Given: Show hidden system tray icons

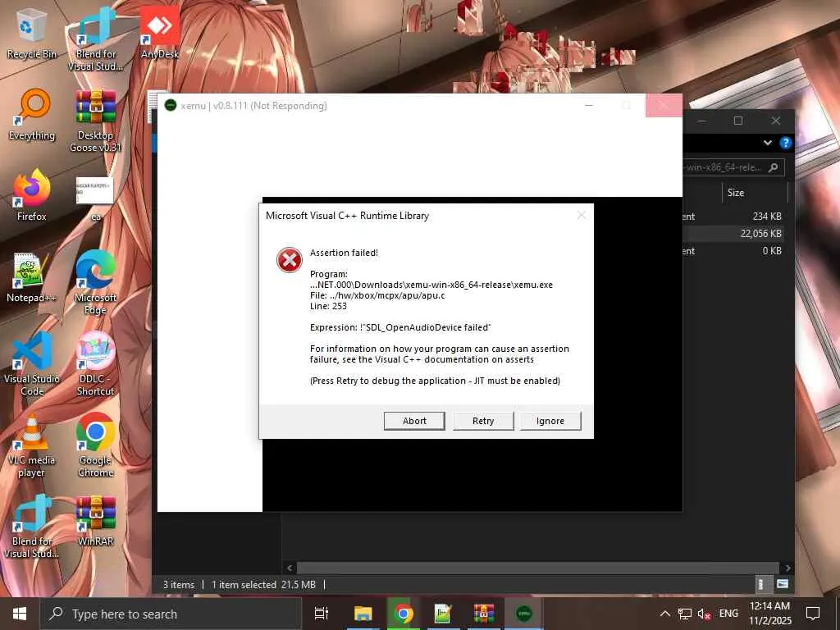Looking at the screenshot, I should [664, 614].
